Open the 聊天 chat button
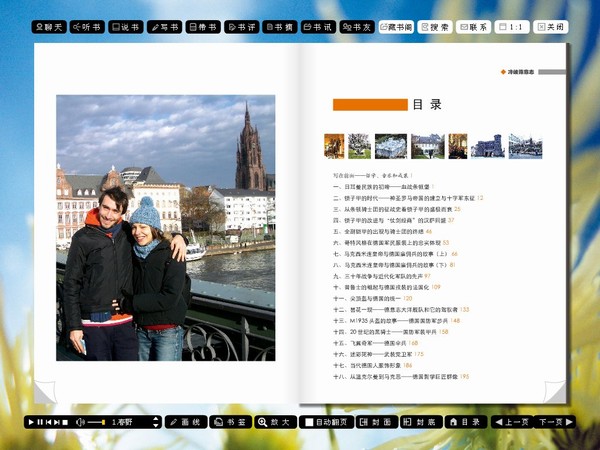 49,27
